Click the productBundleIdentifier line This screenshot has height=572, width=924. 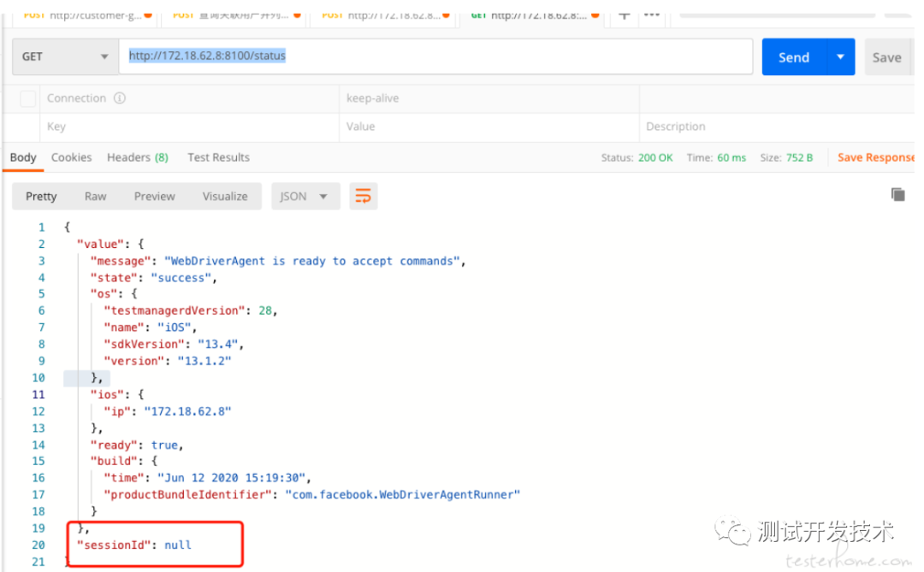(311, 495)
